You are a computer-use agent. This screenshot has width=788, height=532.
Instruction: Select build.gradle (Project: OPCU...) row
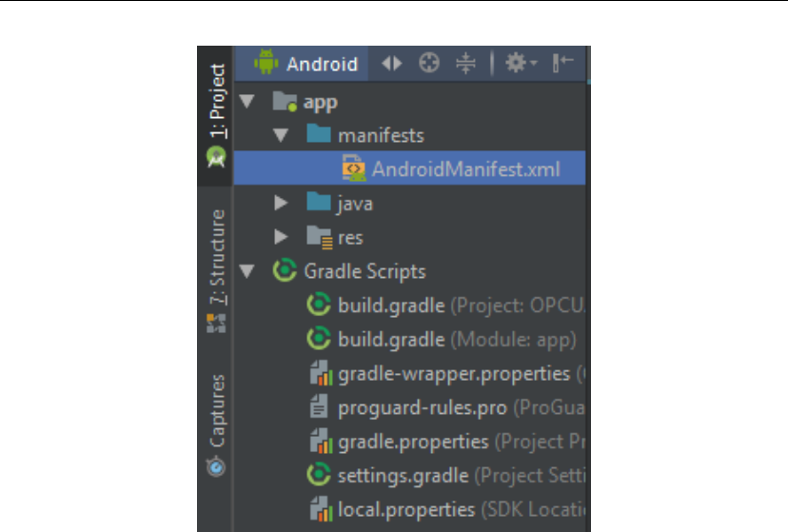coord(409,305)
